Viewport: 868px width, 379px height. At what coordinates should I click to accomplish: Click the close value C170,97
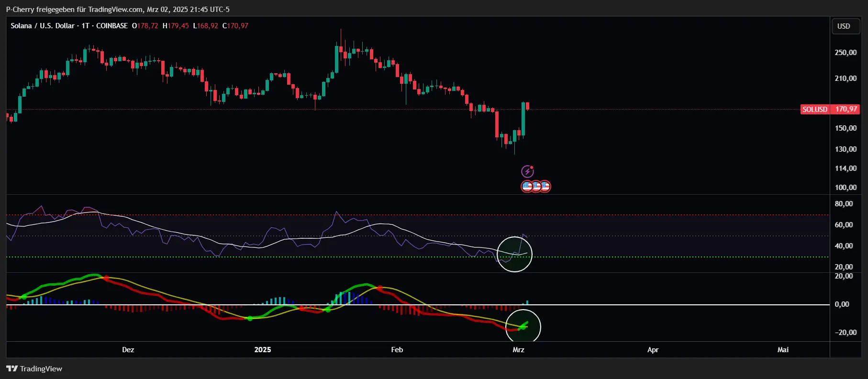(x=235, y=26)
